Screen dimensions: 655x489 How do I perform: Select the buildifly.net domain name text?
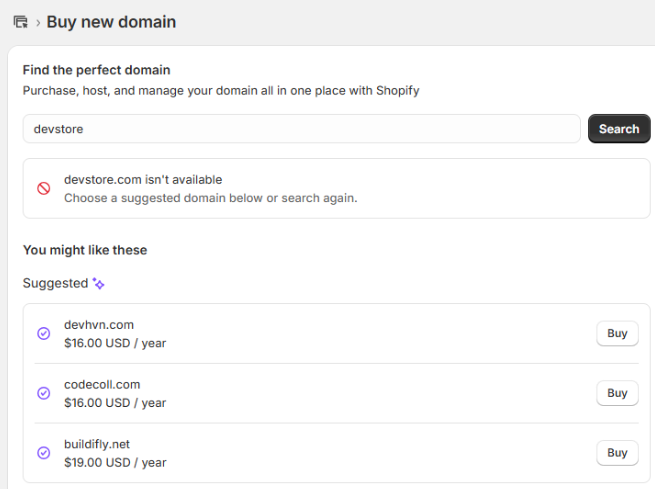(97, 444)
